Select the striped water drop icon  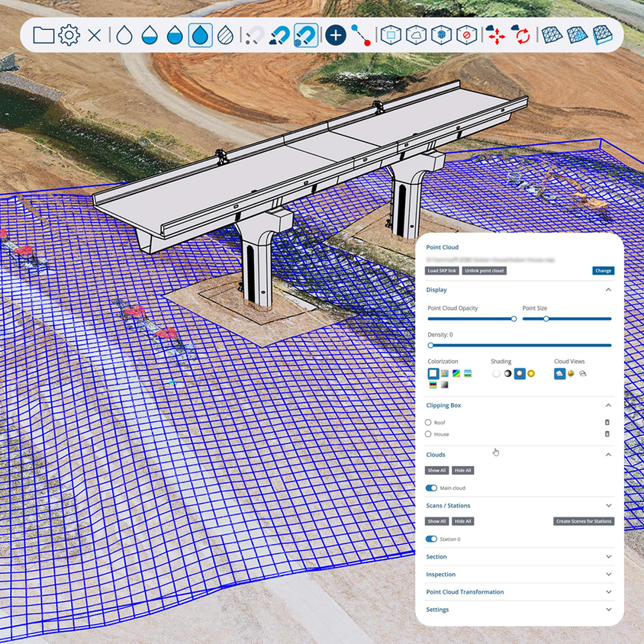[x=225, y=35]
